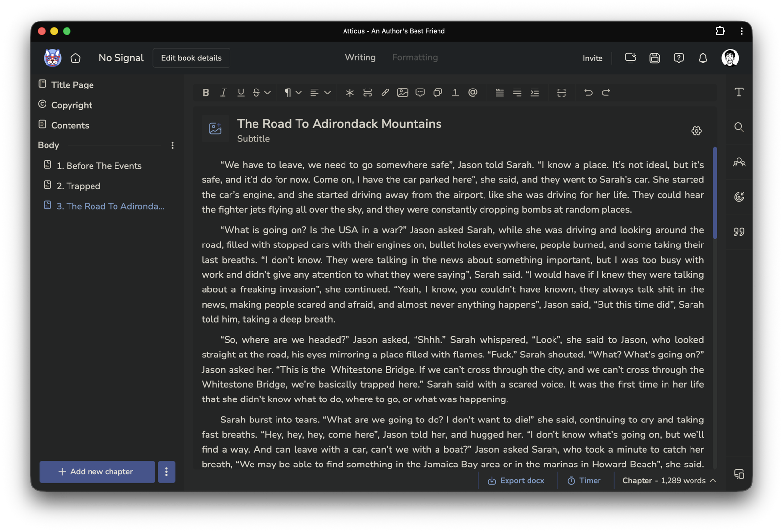Insert a page break
Viewport: 783px width, 532px height.
point(368,92)
